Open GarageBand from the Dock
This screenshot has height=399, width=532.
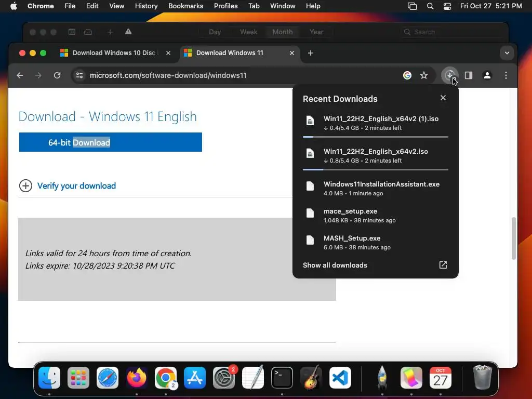(x=311, y=378)
